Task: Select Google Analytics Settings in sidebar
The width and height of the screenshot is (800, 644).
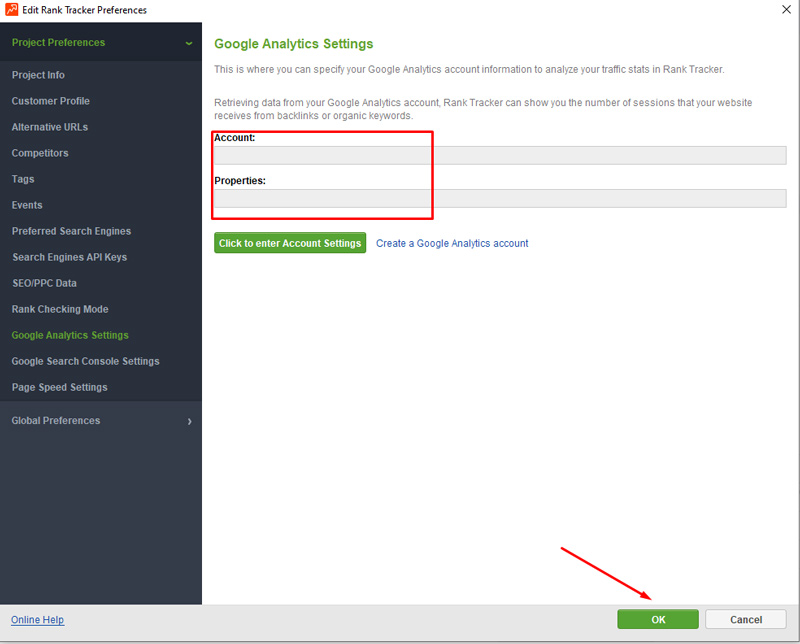Action: 70,335
